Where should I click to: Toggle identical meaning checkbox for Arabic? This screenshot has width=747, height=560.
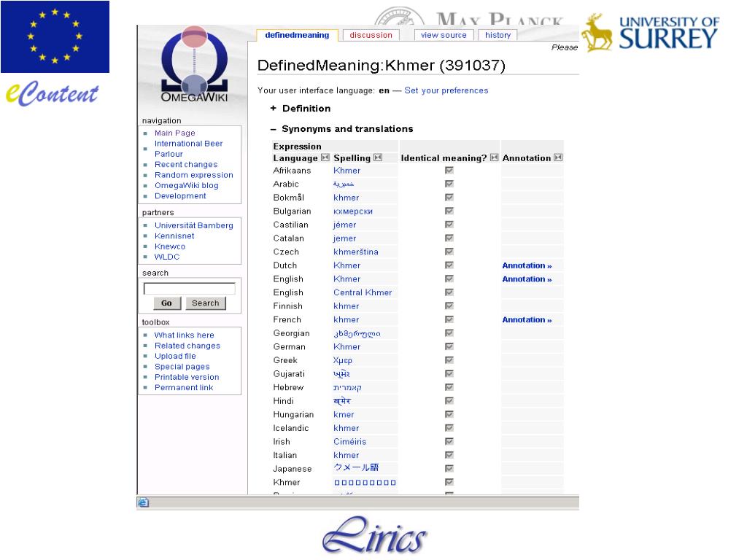click(449, 183)
